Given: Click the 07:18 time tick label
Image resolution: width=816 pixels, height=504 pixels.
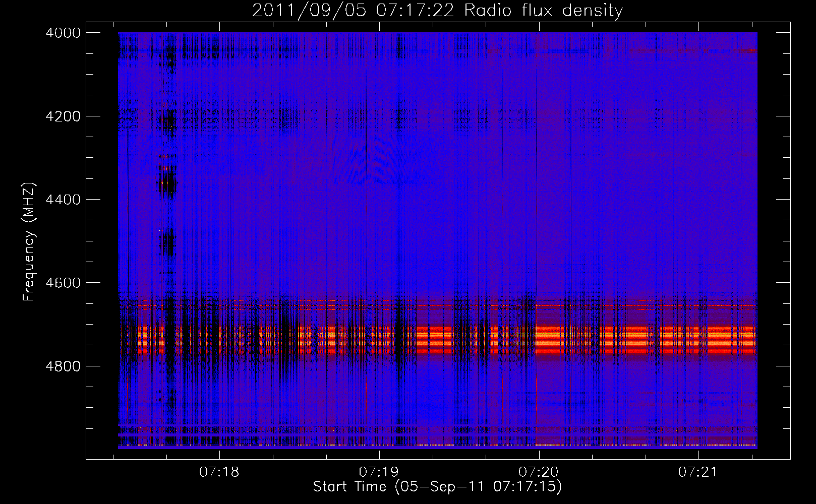Looking at the screenshot, I should (219, 472).
